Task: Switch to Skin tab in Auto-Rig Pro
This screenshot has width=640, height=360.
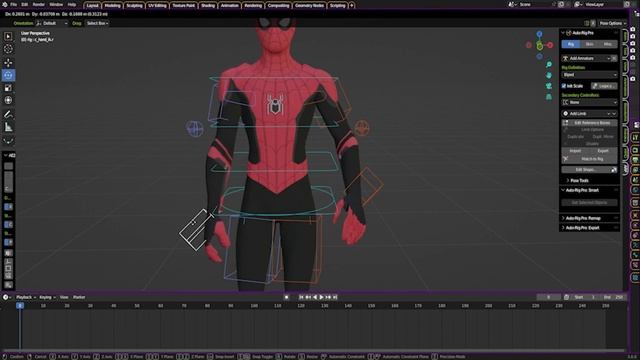Action: (589, 44)
